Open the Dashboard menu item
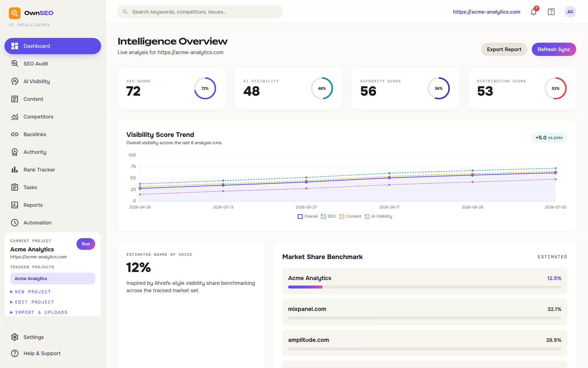 pos(53,46)
